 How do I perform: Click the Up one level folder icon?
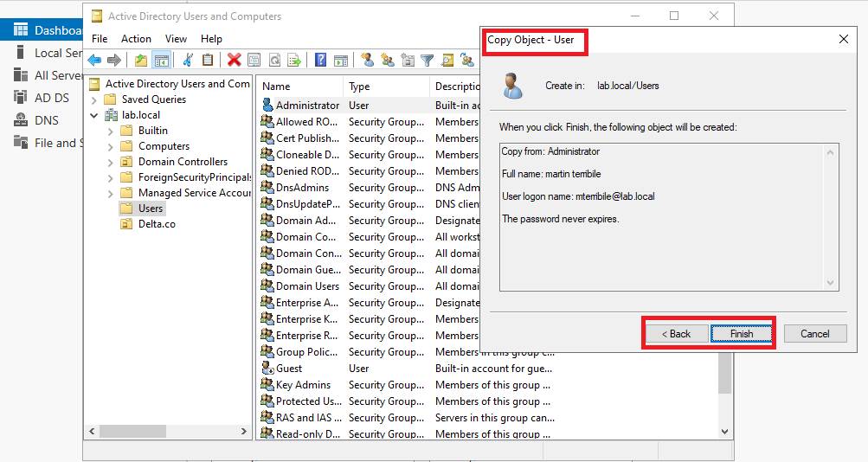point(140,60)
